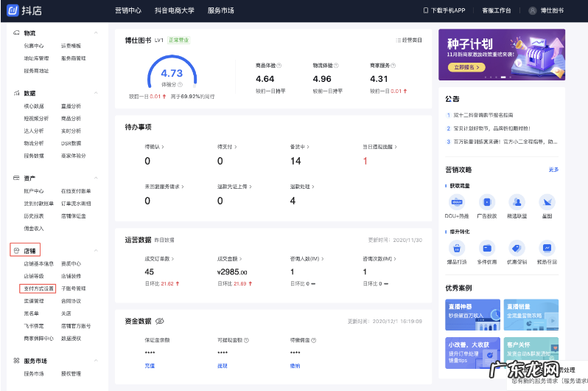Open the 爆品打造 basket icon
Image resolution: width=588 pixels, height=391 pixels.
tap(457, 248)
